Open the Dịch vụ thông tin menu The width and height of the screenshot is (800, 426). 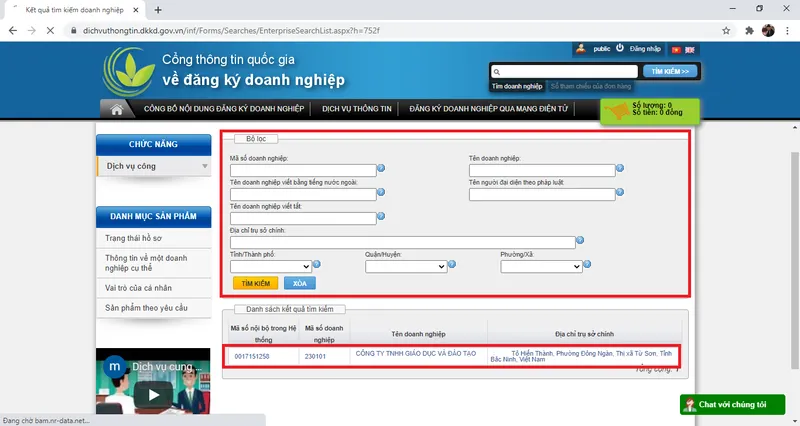pos(355,109)
